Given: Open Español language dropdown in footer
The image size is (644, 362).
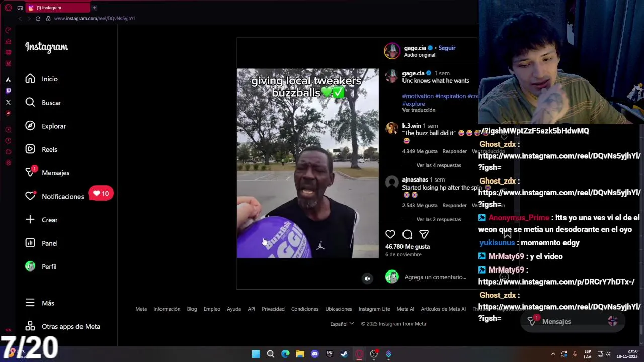Looking at the screenshot, I should [342, 324].
